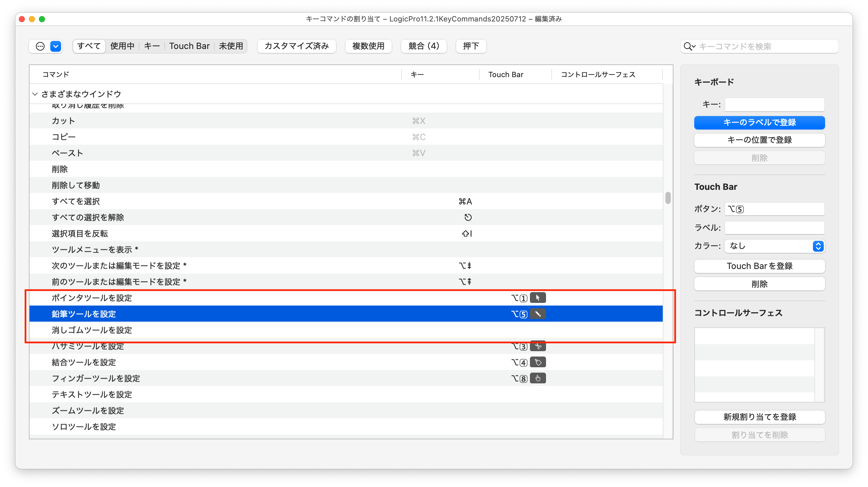The width and height of the screenshot is (868, 487).
Task: Click the pencil tool Touch Bar icon
Action: coord(538,314)
